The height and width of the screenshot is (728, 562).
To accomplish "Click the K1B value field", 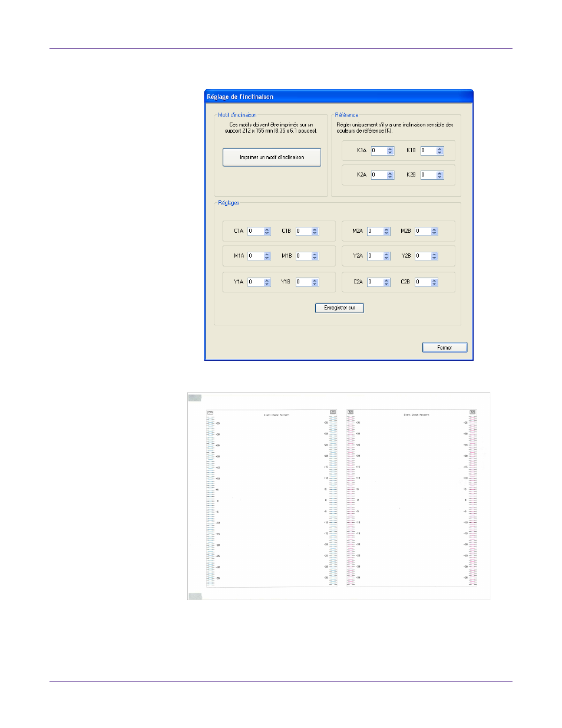I will 428,151.
